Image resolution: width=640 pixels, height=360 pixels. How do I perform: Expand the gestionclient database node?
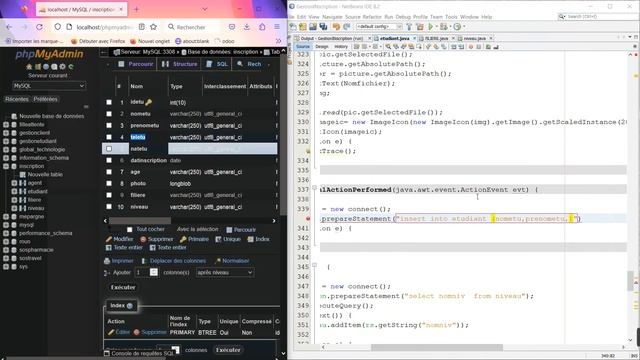point(6,133)
